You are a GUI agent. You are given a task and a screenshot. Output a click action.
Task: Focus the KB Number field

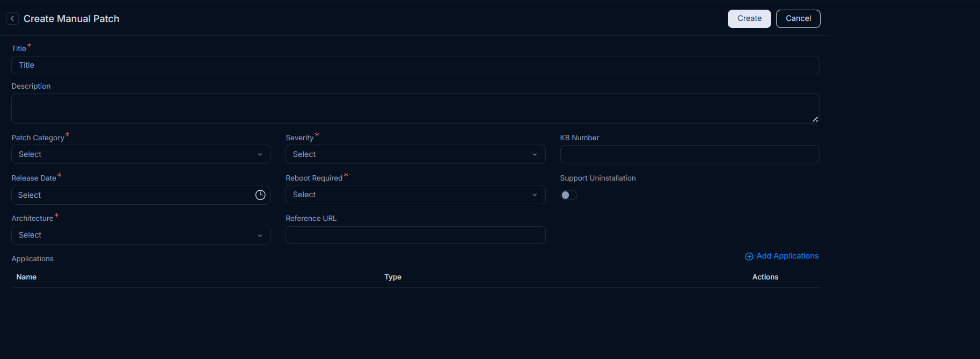pyautogui.click(x=690, y=154)
